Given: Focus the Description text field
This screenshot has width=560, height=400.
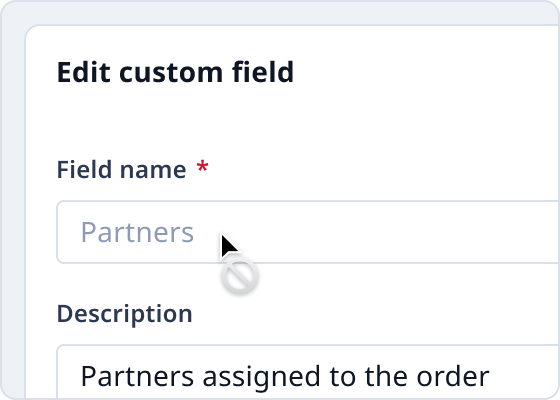Looking at the screenshot, I should (308, 372).
